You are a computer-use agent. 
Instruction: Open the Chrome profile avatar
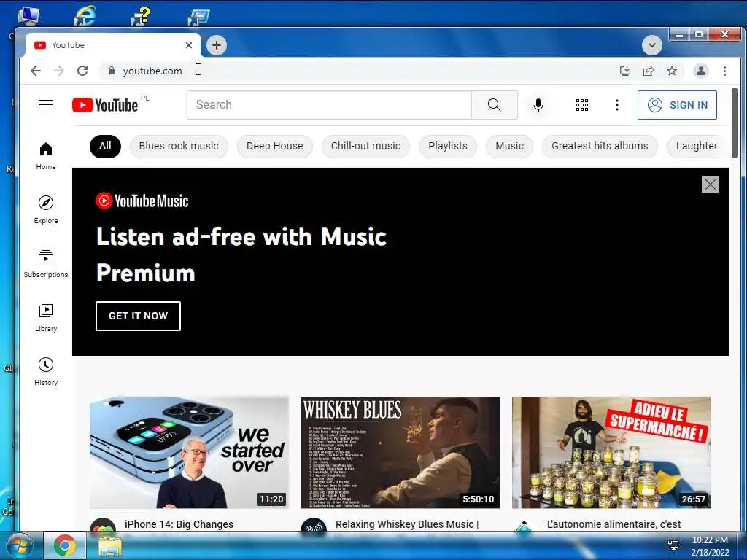click(x=701, y=71)
